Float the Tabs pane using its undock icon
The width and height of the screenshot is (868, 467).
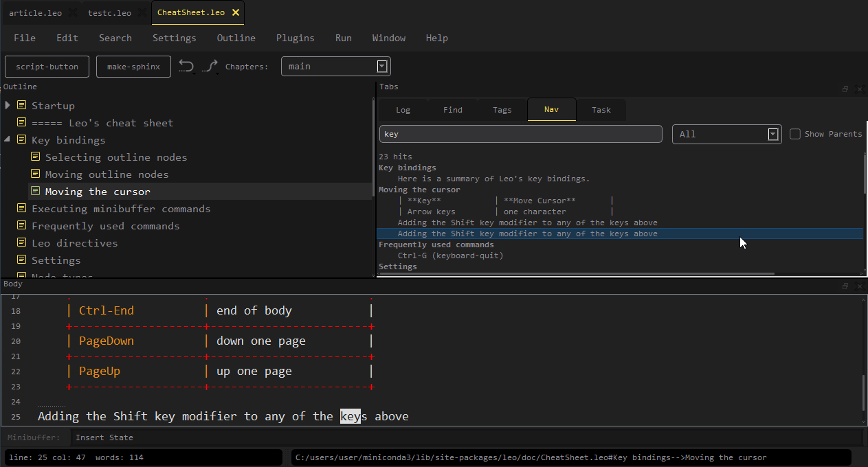[x=845, y=89]
